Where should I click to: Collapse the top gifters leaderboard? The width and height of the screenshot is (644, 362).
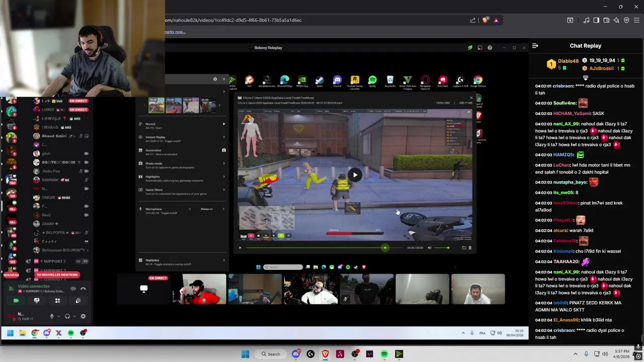586,78
